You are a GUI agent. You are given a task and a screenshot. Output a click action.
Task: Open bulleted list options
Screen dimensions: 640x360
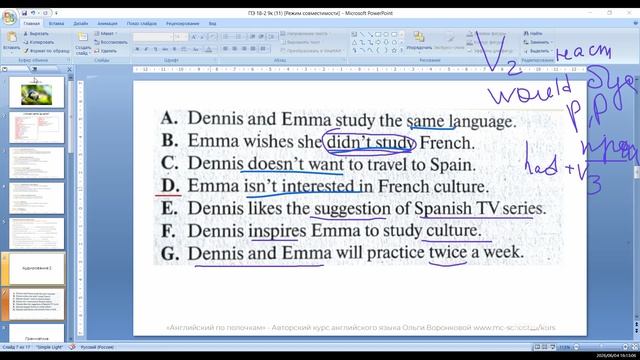226,37
